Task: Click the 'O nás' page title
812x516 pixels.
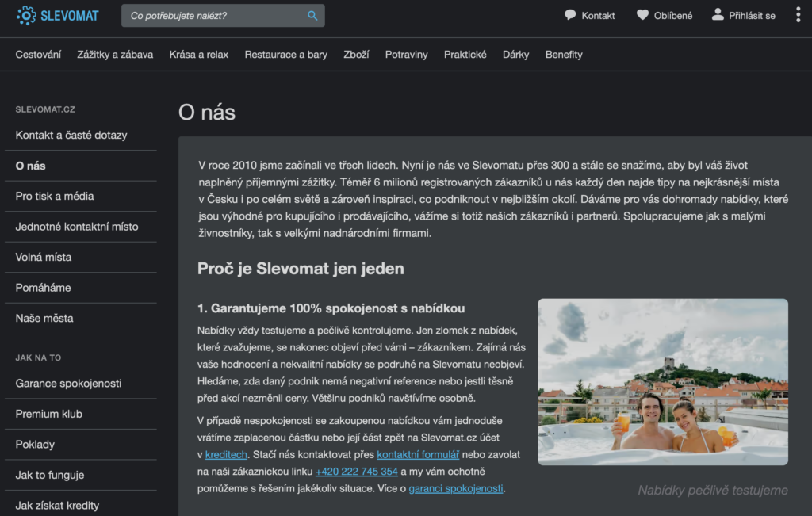Action: pos(207,113)
